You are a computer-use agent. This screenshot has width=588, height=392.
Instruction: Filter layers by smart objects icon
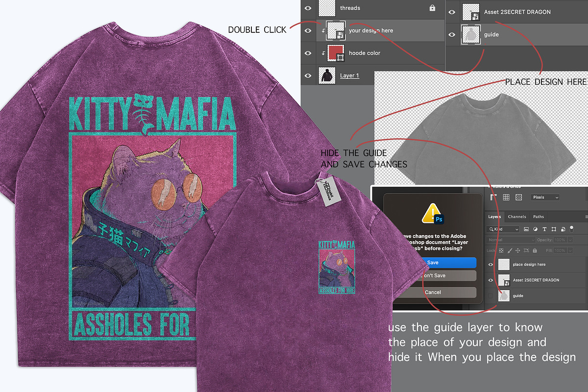(563, 229)
